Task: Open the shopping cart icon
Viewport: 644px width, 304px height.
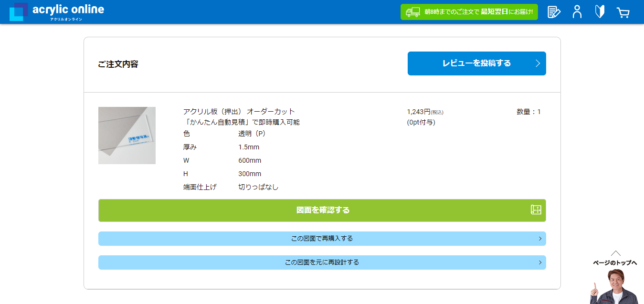Action: point(623,12)
